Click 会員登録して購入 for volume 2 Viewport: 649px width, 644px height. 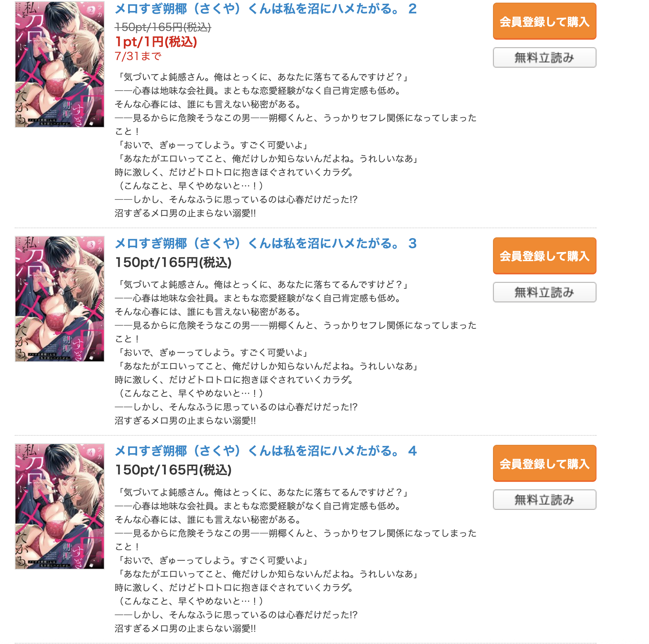[x=544, y=21]
